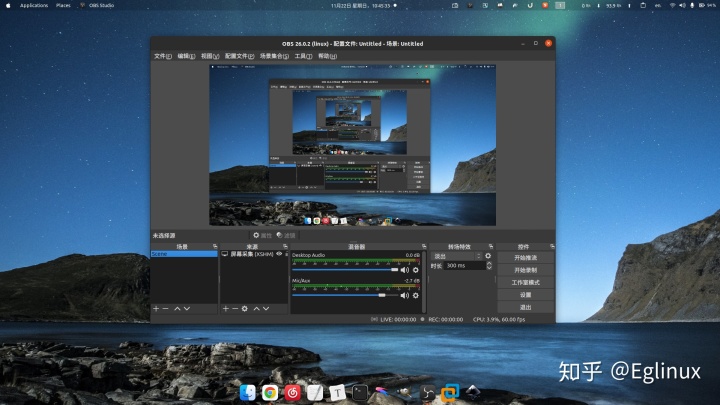Pop out the scene transitions dock
720x405 pixels.
click(x=491, y=247)
